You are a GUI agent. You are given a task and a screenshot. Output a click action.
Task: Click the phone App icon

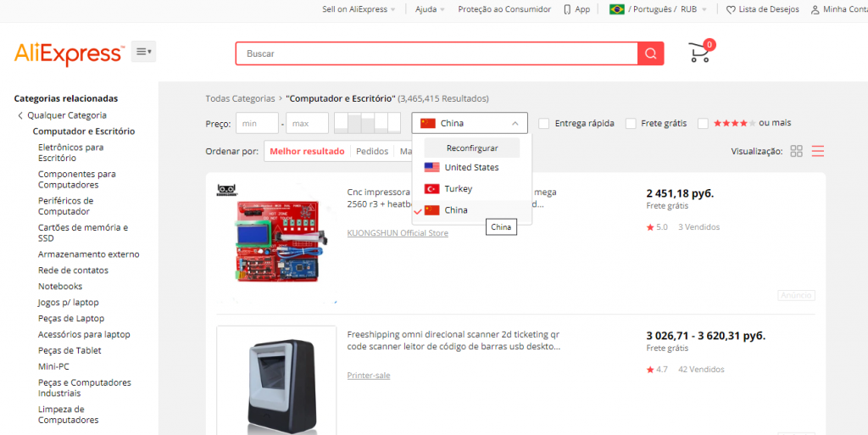tap(567, 9)
